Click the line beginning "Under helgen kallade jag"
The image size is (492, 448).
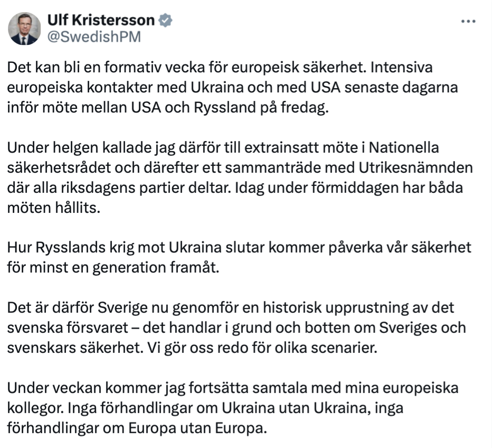click(x=223, y=148)
